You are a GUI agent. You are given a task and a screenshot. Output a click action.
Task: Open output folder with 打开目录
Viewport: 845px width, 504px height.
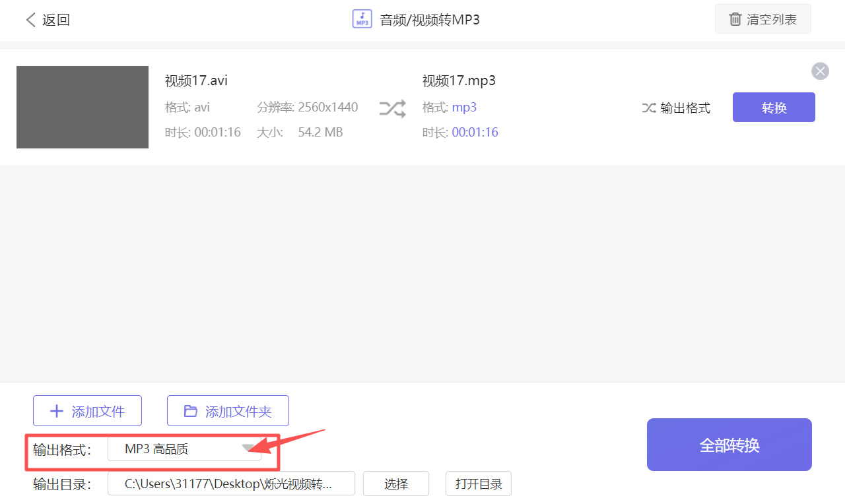click(x=478, y=484)
